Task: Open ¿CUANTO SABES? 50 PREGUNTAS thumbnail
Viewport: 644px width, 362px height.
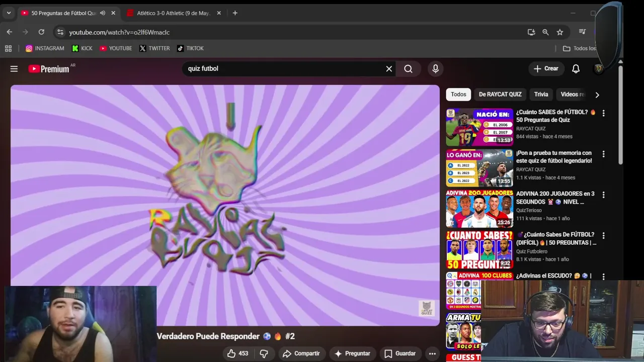Action: coord(479,250)
